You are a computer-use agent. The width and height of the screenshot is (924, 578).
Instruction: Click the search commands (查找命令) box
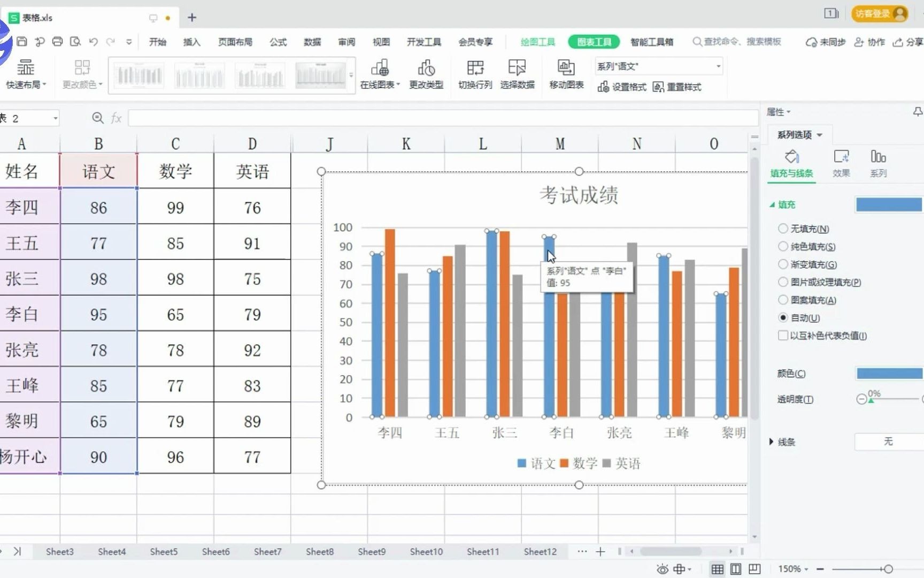(737, 42)
